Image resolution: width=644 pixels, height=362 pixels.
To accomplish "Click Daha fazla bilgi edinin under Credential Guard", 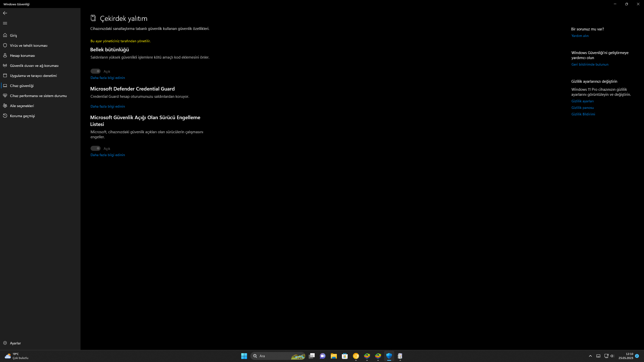I will click(108, 106).
